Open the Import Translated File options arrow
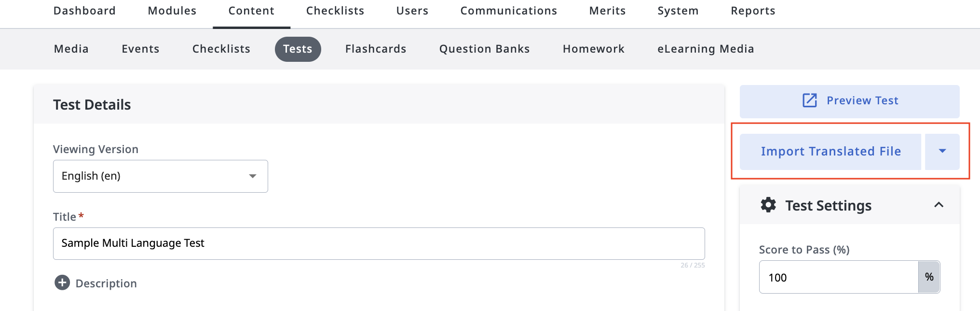980x311 pixels. (x=942, y=151)
